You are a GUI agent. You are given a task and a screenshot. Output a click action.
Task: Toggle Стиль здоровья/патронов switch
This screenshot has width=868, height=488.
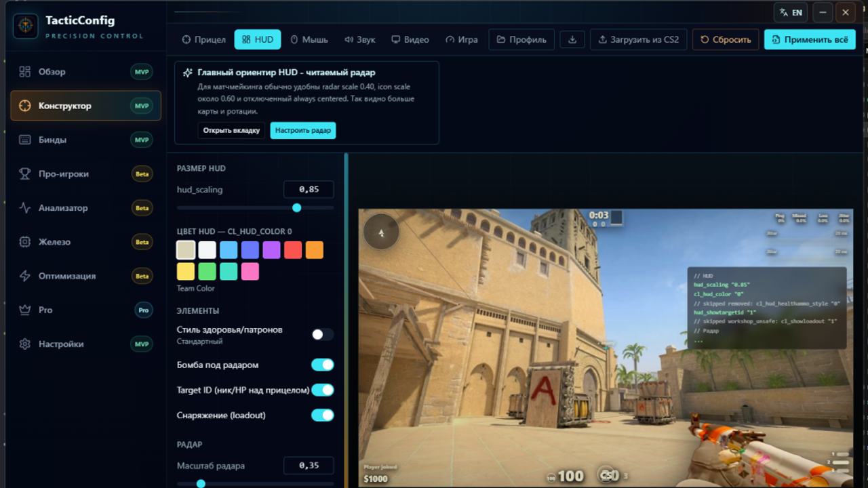pos(322,334)
